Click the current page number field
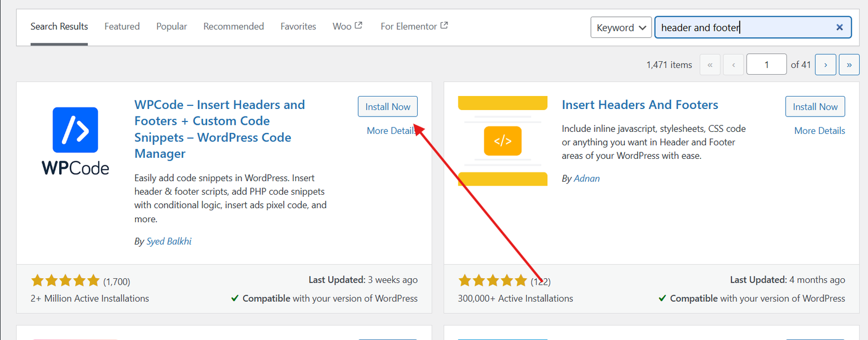Screen dimensions: 868x340 [x=767, y=65]
